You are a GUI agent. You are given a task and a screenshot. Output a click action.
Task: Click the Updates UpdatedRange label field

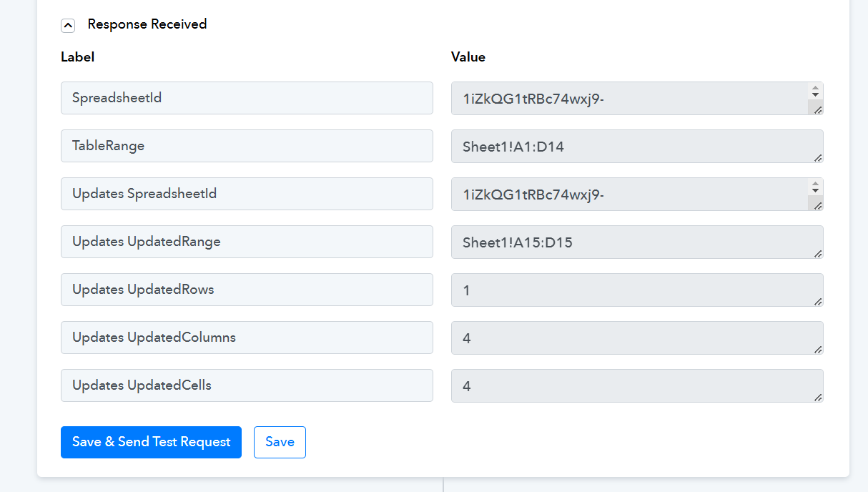247,242
